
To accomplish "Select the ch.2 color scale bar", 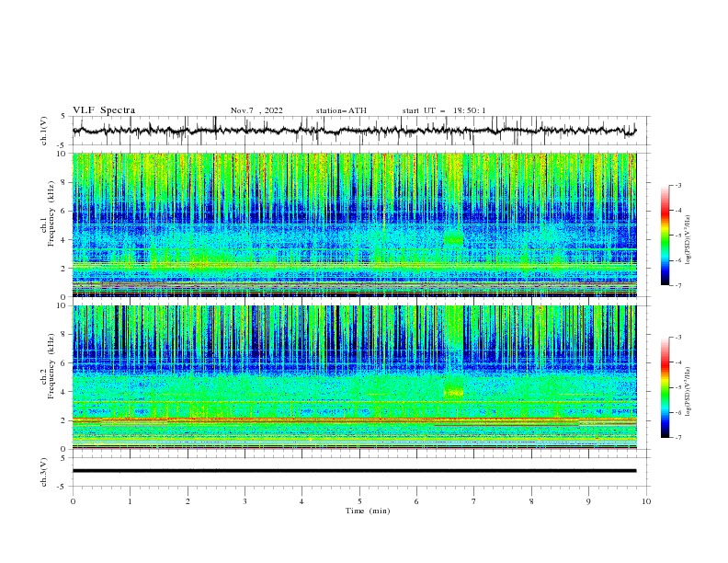I will tap(665, 387).
